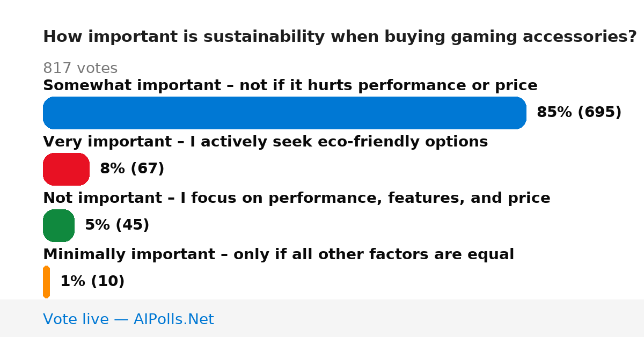Image resolution: width=644 pixels, height=337 pixels.
Task: Click the '8% (67)' result text
Action: click(x=132, y=169)
